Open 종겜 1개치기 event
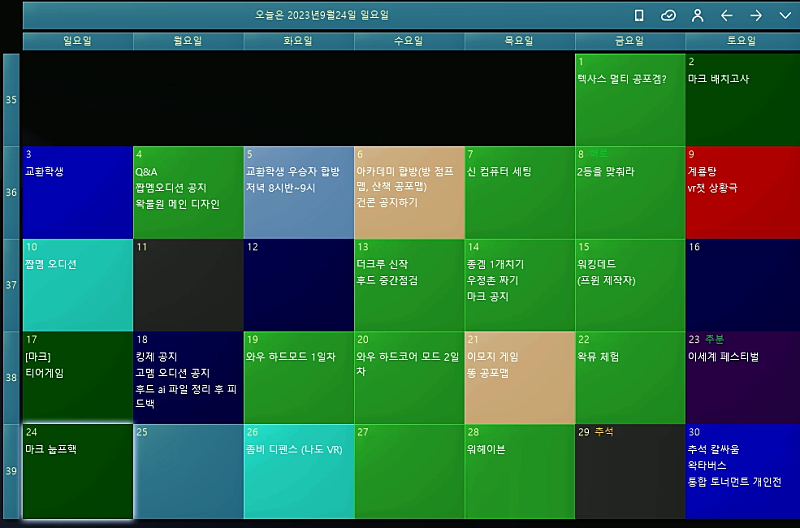Image resolution: width=800 pixels, height=528 pixels. point(496,264)
